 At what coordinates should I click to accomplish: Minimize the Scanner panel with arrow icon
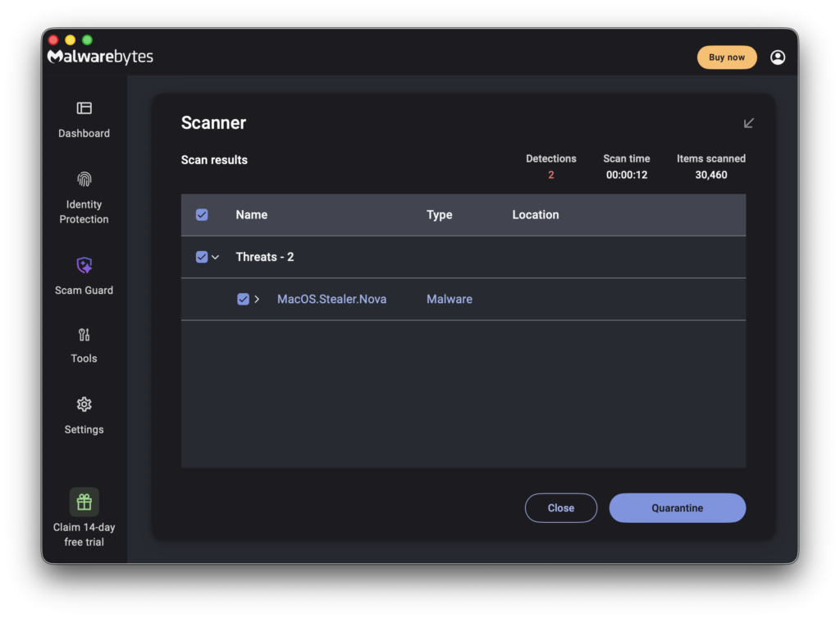748,123
